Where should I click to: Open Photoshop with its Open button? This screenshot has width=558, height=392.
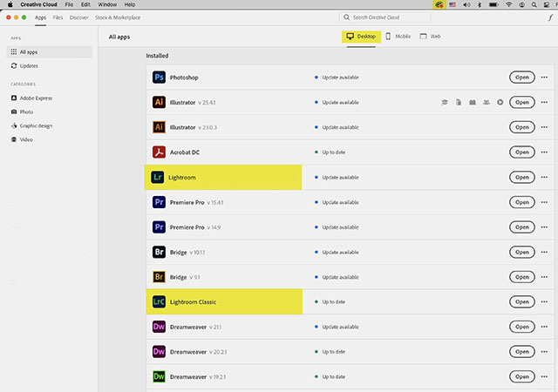[521, 78]
